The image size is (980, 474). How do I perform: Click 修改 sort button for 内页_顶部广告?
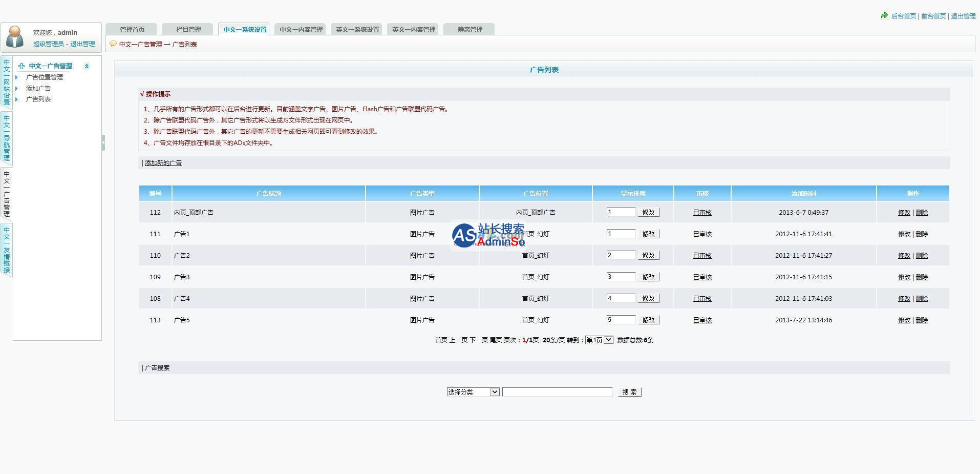pos(649,212)
